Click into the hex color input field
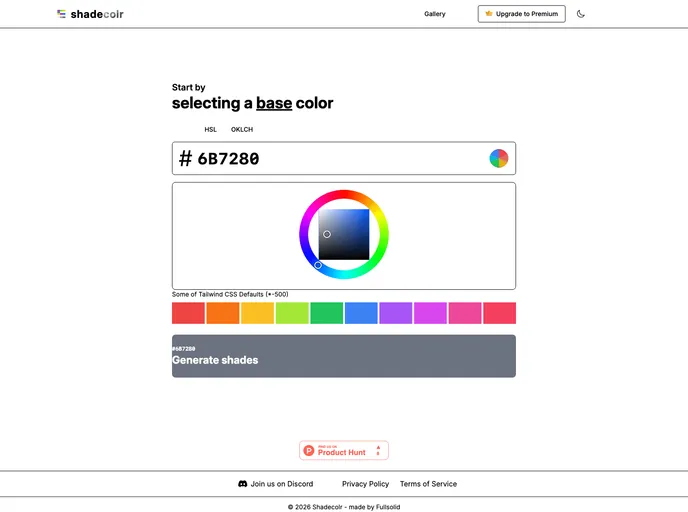Screen dimensions: 688x512 (330, 158)
